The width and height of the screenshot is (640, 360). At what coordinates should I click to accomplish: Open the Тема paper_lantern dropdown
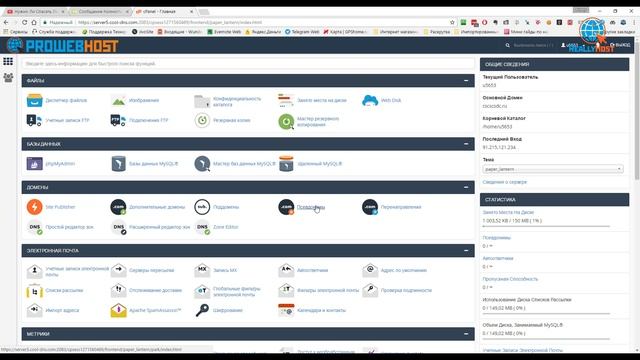[x=553, y=169]
